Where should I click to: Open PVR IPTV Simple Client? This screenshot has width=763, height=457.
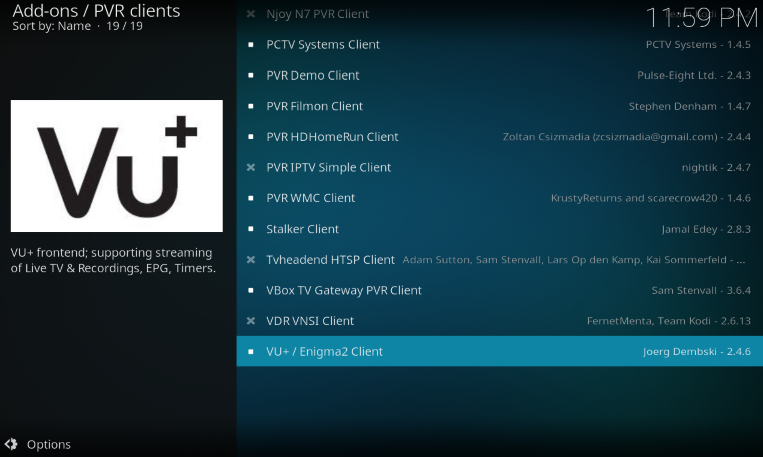(x=500, y=167)
